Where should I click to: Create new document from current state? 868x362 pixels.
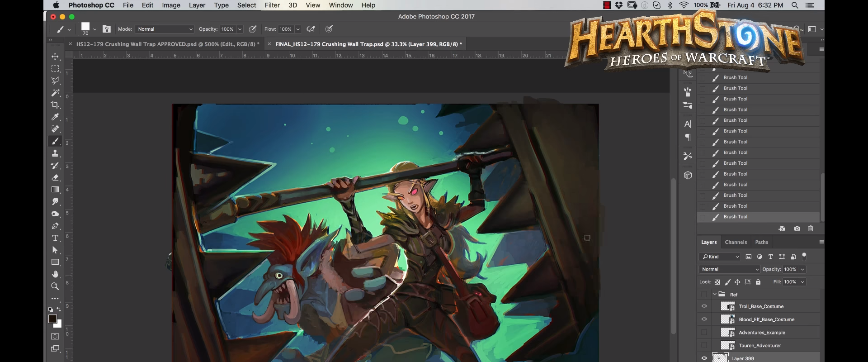point(782,229)
